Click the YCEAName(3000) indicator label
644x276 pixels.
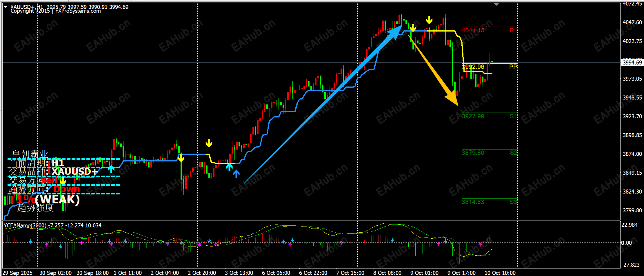point(25,225)
